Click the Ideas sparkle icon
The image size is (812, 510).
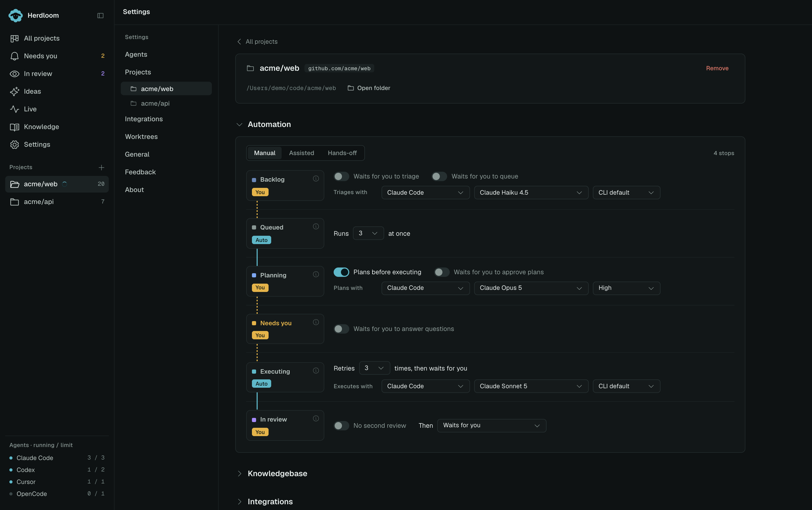[x=15, y=91]
